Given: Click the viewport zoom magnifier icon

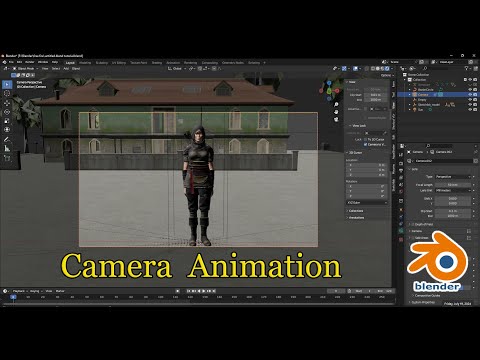Looking at the screenshot, I should [336, 105].
